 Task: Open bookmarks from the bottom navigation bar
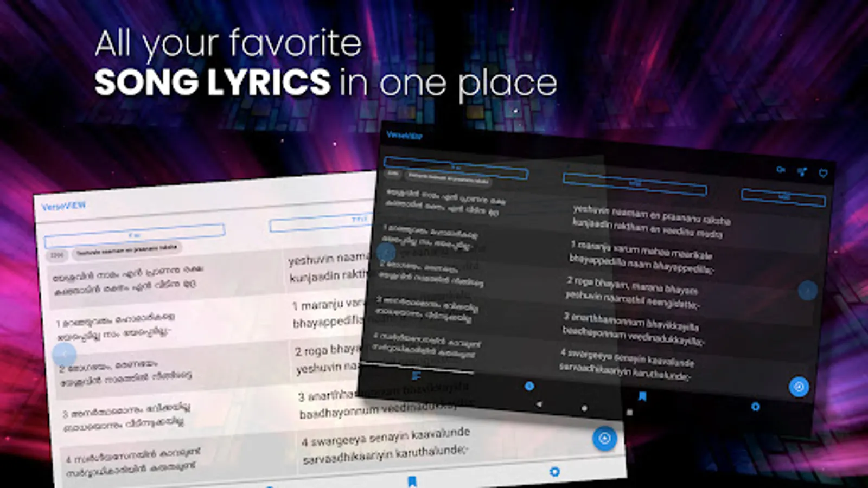coord(643,397)
